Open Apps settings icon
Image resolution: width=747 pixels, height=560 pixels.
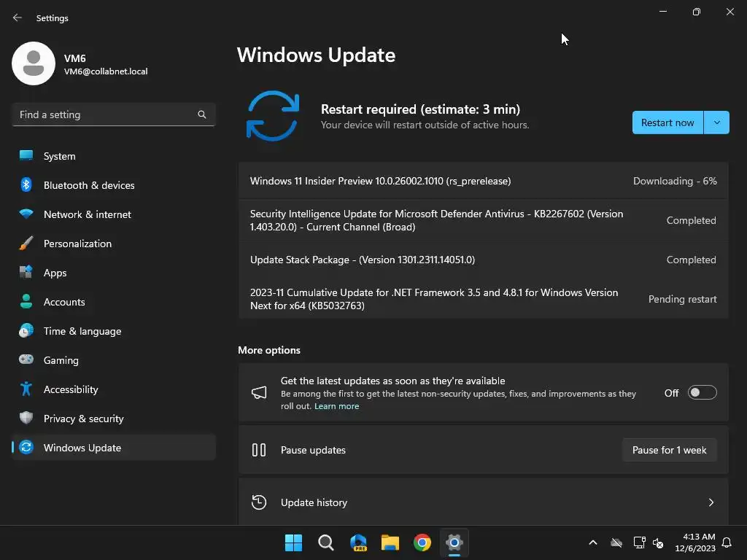[26, 273]
